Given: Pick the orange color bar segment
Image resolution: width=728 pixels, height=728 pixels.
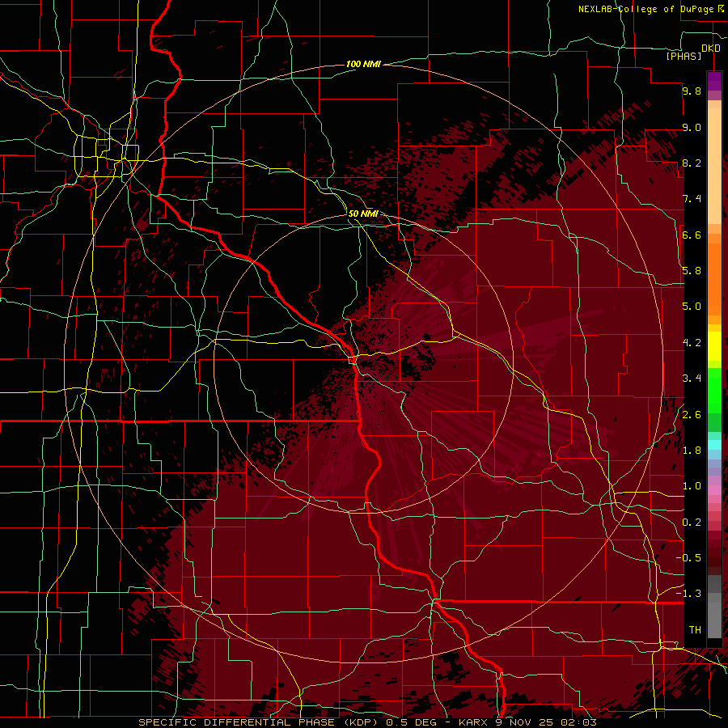Looking at the screenshot, I should coord(714,278).
